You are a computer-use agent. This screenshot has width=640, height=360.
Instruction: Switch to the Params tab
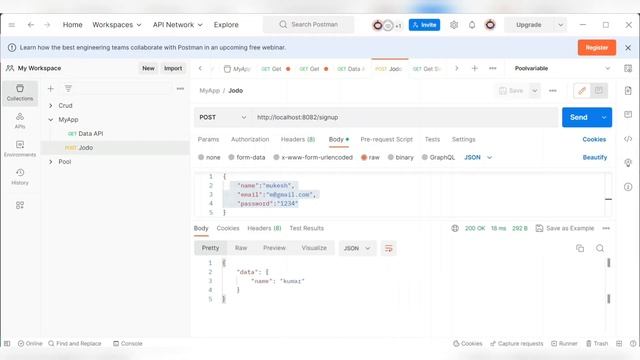pyautogui.click(x=208, y=140)
